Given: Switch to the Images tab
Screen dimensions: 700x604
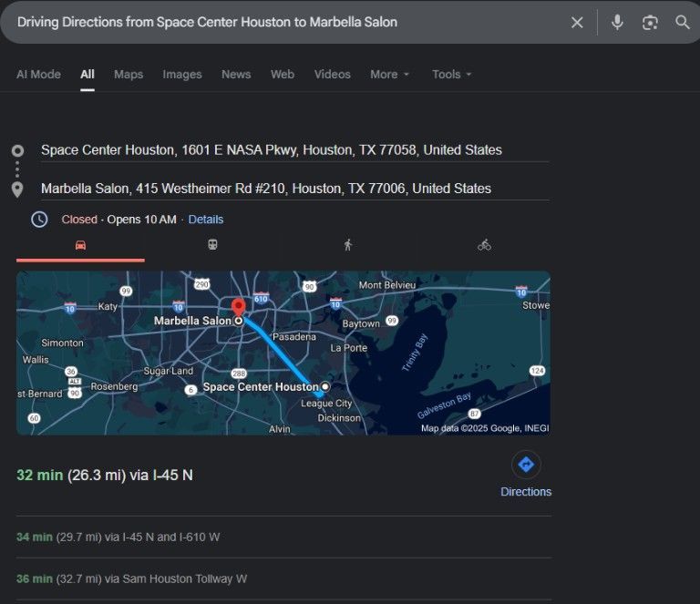Looking at the screenshot, I should pos(182,74).
